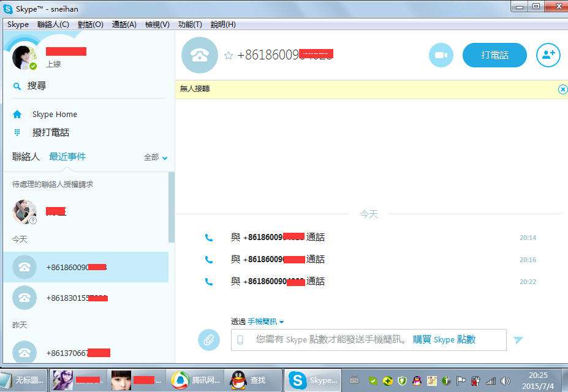The height and width of the screenshot is (392, 568).
Task: Open the 手機簡訊 send-via dropdown
Action: [x=265, y=322]
